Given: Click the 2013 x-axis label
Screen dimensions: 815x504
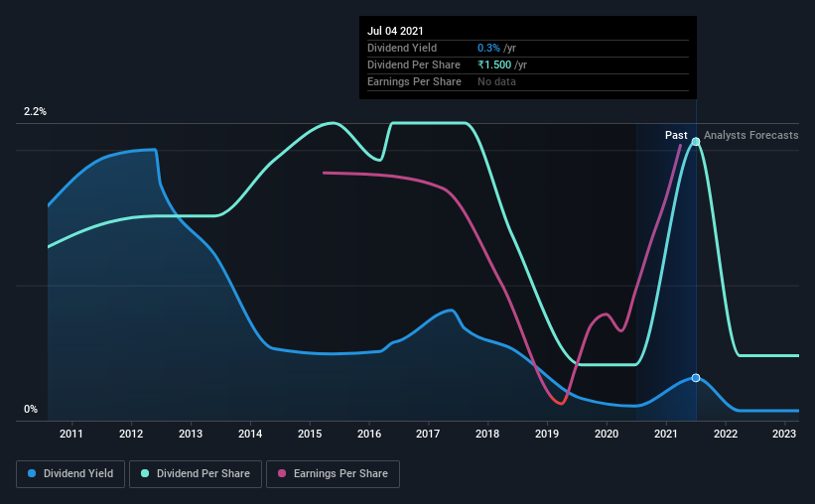Looking at the screenshot, I should click(191, 434).
